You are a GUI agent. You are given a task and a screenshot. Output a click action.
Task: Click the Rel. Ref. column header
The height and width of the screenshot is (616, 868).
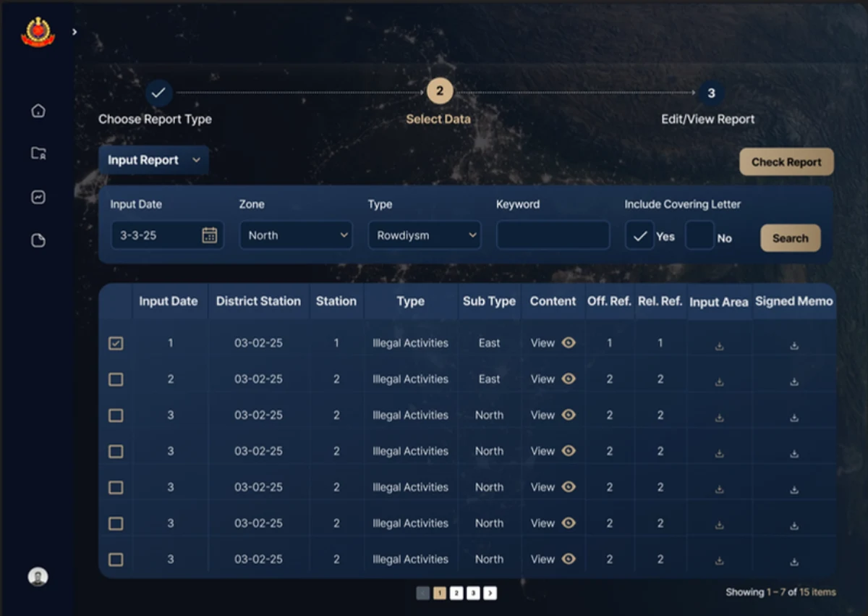(660, 301)
